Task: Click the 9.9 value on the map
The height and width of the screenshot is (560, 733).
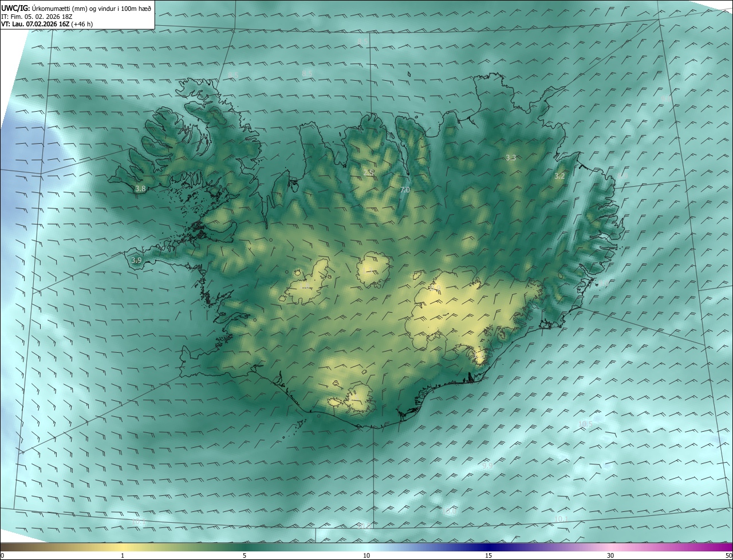Action: 487,466
